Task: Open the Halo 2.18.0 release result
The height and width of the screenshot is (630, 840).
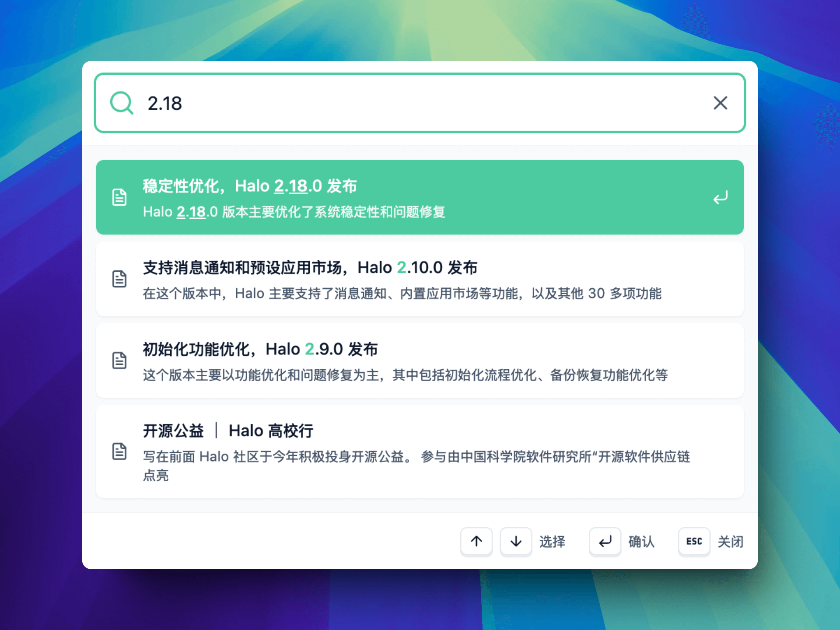Action: click(x=420, y=197)
